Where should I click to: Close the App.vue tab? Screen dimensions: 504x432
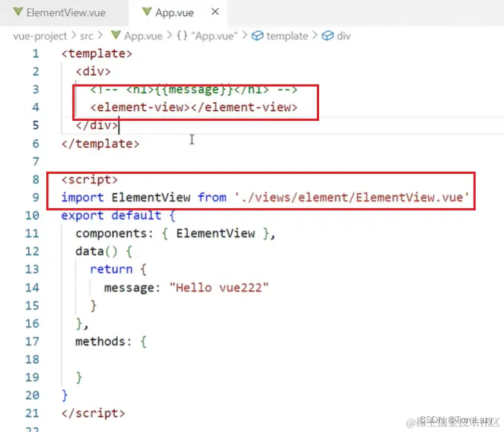[x=215, y=12]
